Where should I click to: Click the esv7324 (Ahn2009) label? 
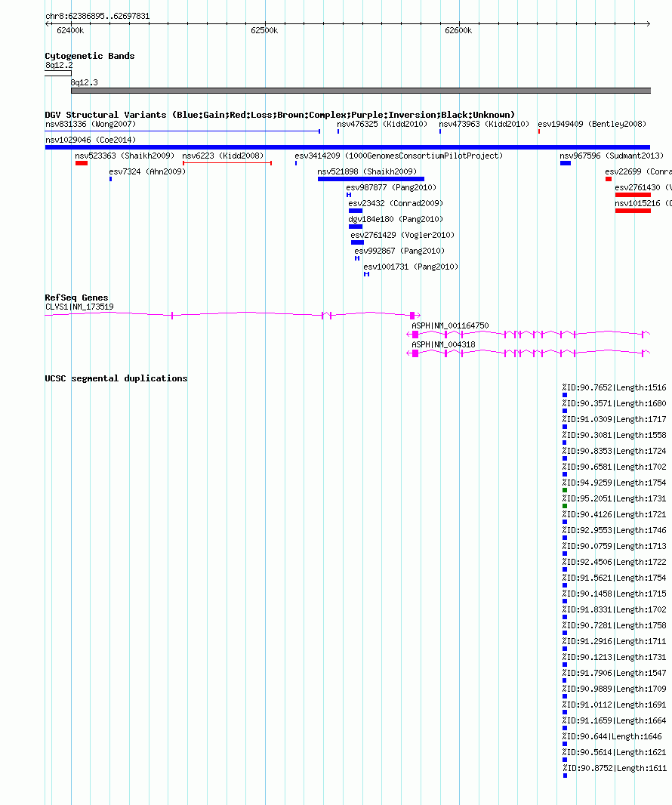tap(147, 172)
